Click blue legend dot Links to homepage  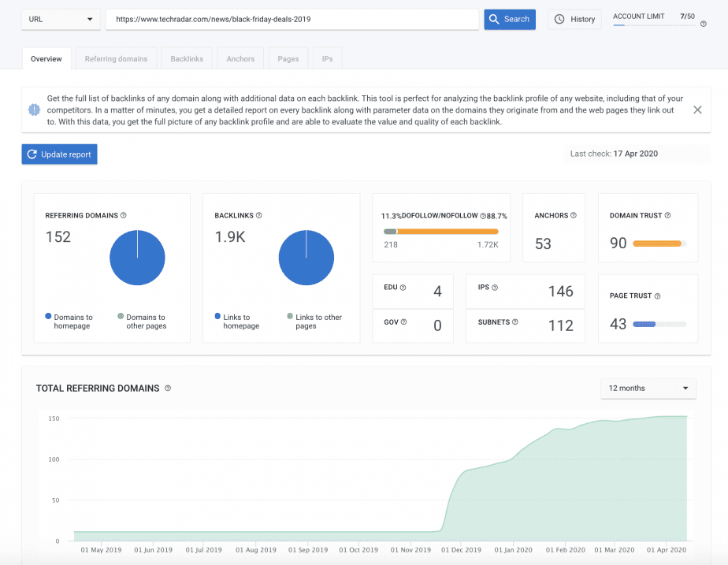(217, 316)
